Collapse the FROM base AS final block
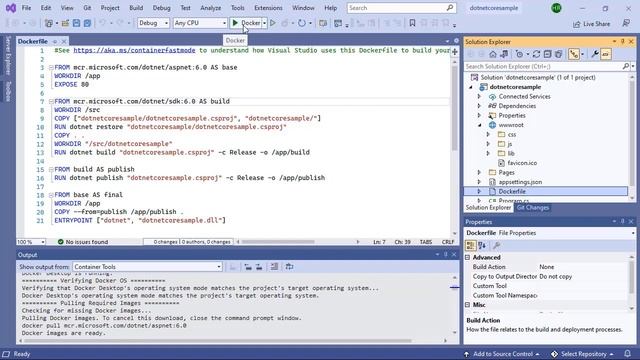The height and width of the screenshot is (360, 640). click(51, 195)
